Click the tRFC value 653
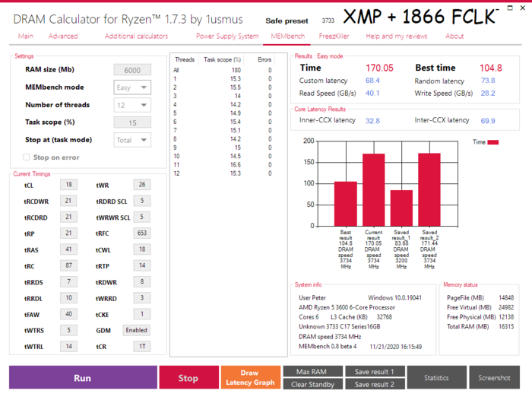This screenshot has width=532, height=400. pos(142,233)
